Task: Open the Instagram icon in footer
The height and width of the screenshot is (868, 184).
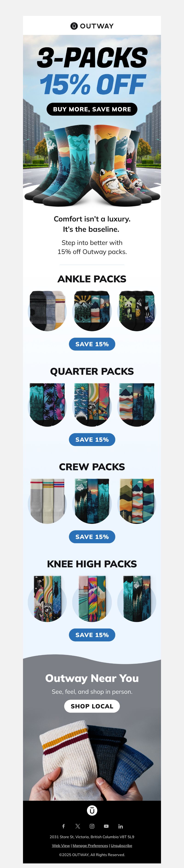Action: pos(92,826)
